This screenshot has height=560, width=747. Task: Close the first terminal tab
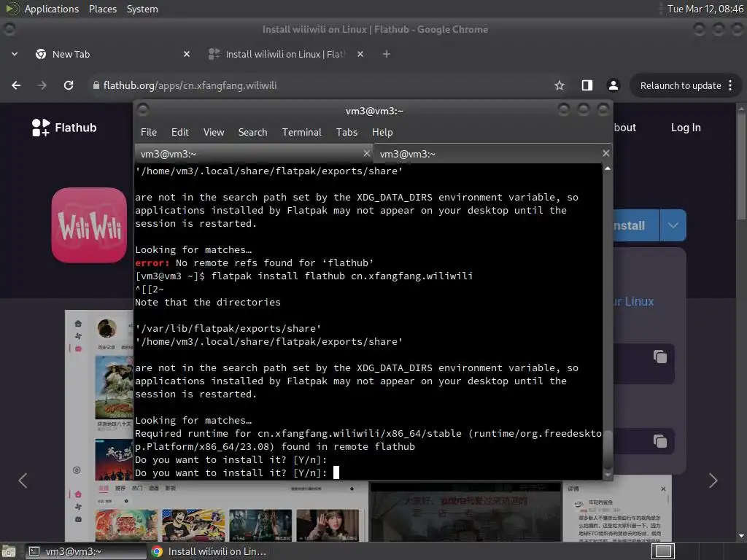(x=366, y=153)
